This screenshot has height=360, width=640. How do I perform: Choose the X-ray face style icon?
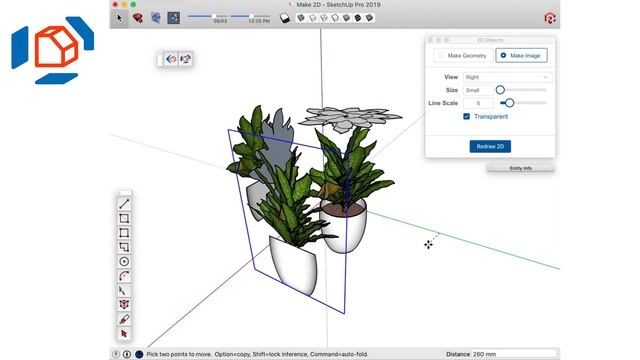pyautogui.click(x=301, y=18)
